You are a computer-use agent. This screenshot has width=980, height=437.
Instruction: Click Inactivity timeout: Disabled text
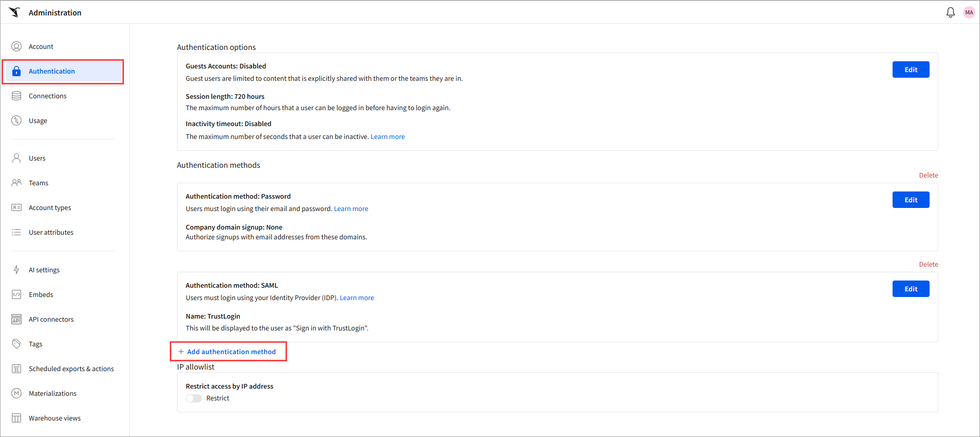(x=228, y=124)
